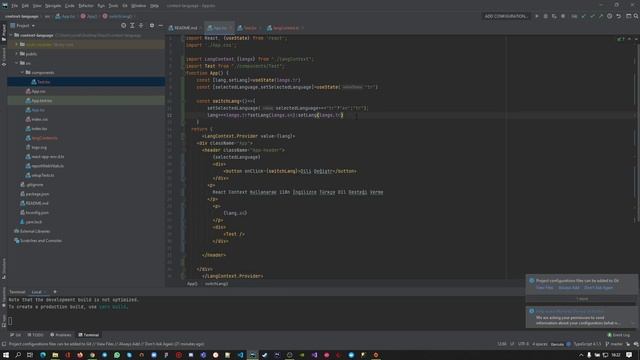The height and width of the screenshot is (360, 640).
Task: Click the editor inspections checkmark indicator
Action: pos(620,39)
